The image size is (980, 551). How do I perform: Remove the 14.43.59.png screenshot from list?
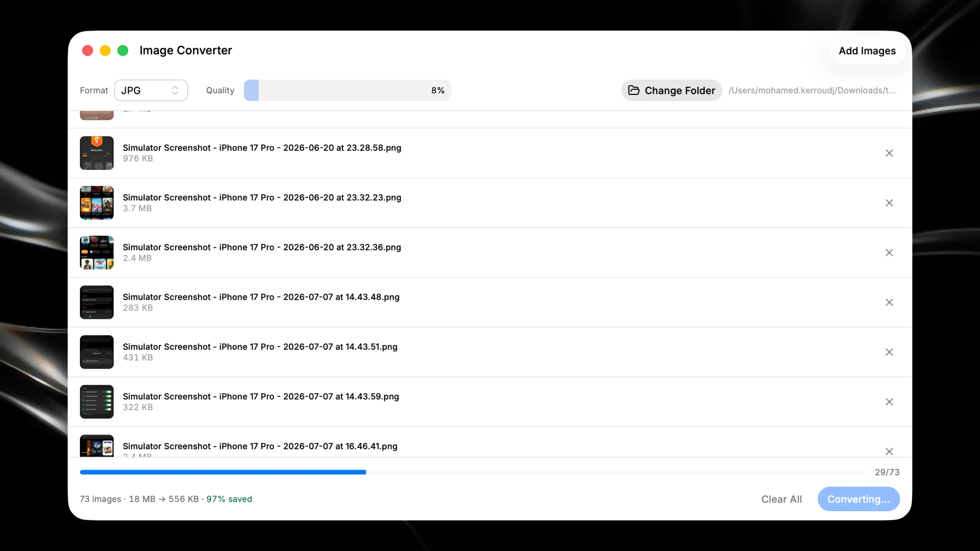[x=889, y=402]
